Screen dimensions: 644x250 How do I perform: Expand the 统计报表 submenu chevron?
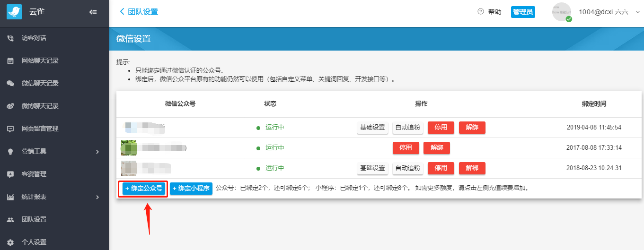[x=97, y=197]
